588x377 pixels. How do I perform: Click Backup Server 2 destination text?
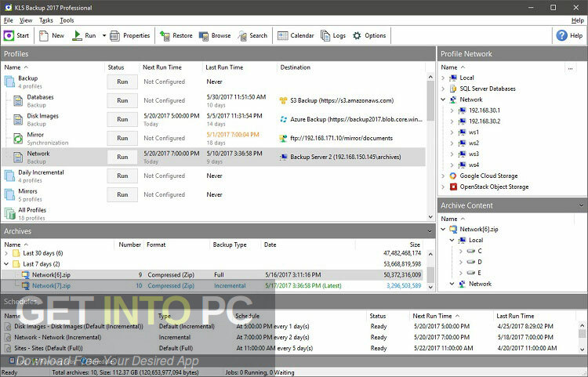tap(346, 157)
